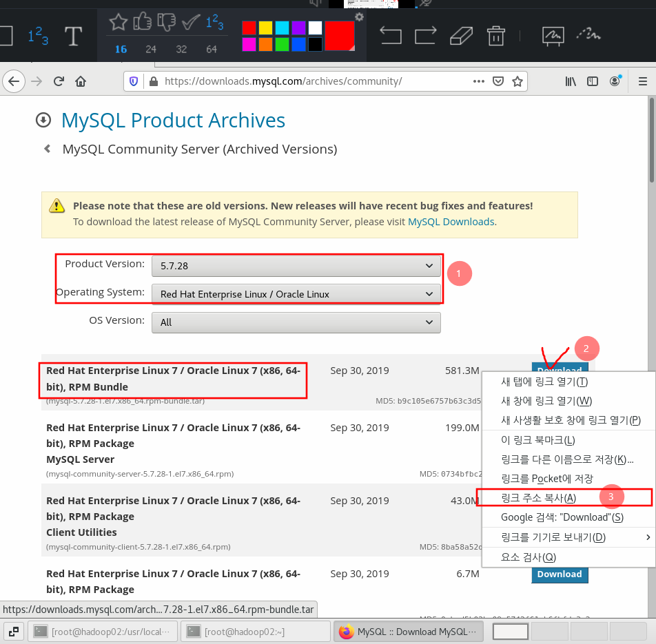The width and height of the screenshot is (656, 644).
Task: Select the yellow color swatch
Action: (x=265, y=28)
